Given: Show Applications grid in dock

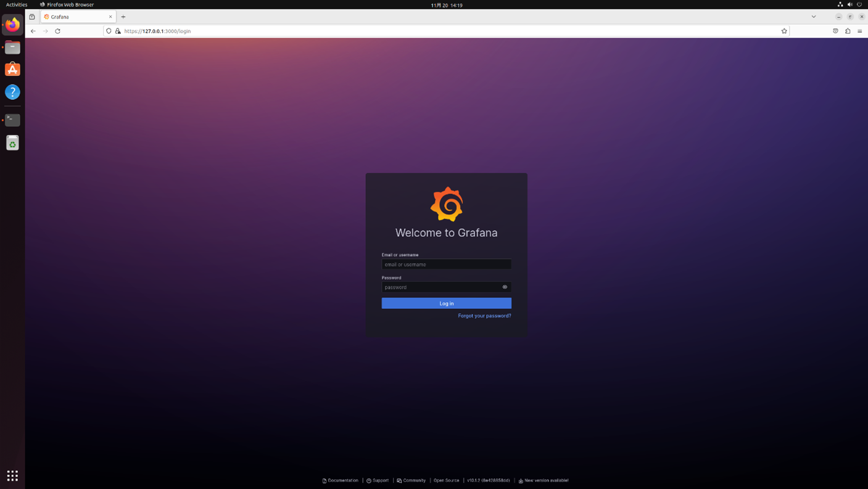Looking at the screenshot, I should (12, 475).
